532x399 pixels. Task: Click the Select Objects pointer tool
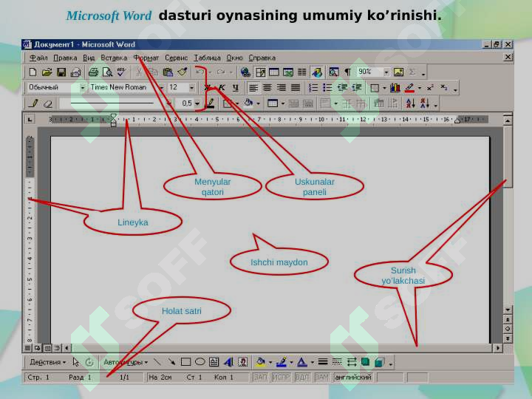[75, 362]
